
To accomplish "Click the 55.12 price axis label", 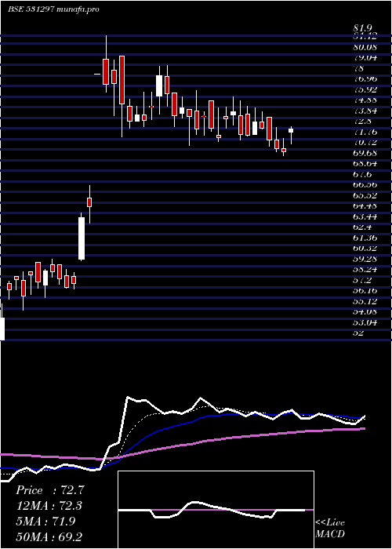I will pos(365,301).
